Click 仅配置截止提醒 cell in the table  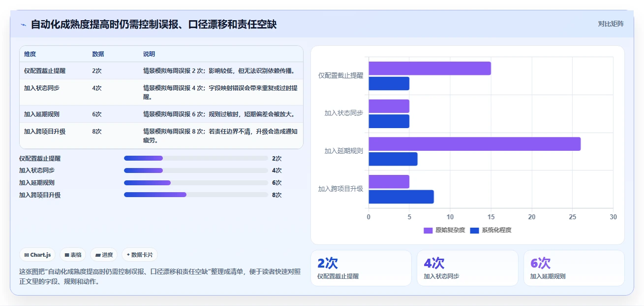[45, 70]
